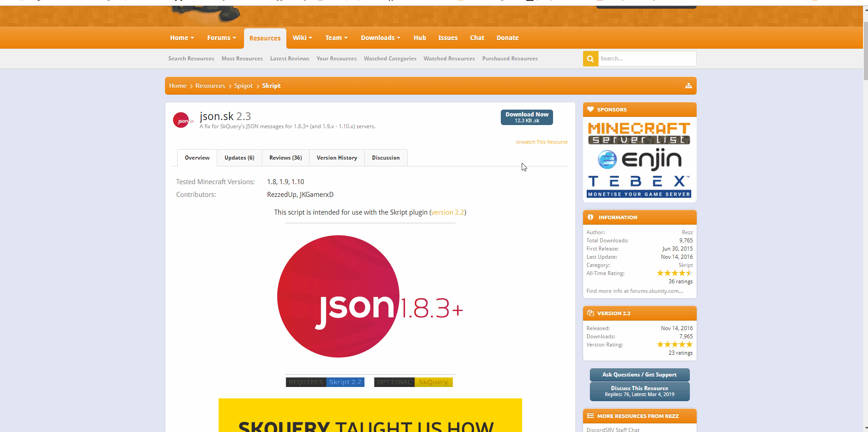Switch to the Updates (6) tab
Viewport: 868px width, 432px height.
coord(239,158)
